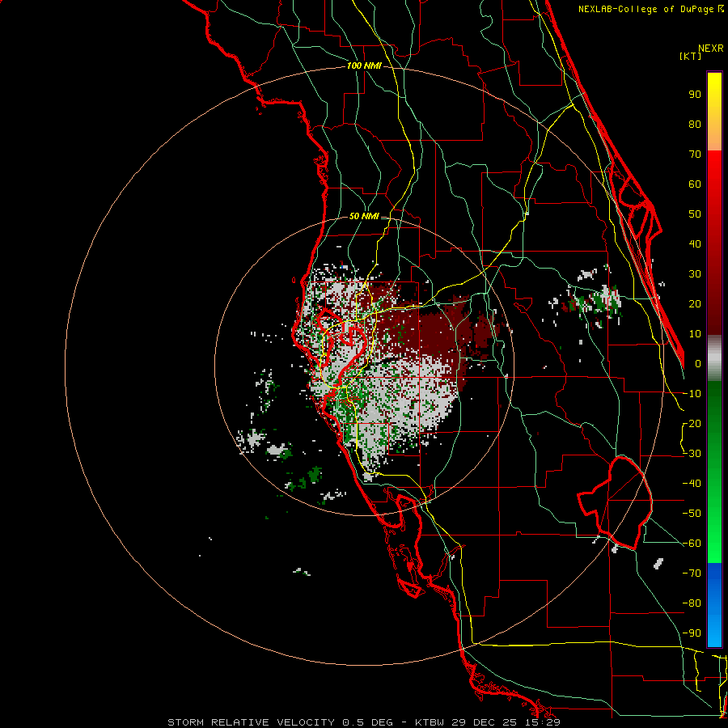Click the gray zero-velocity segment of color bar
This screenshot has width=728, height=728.
714,358
